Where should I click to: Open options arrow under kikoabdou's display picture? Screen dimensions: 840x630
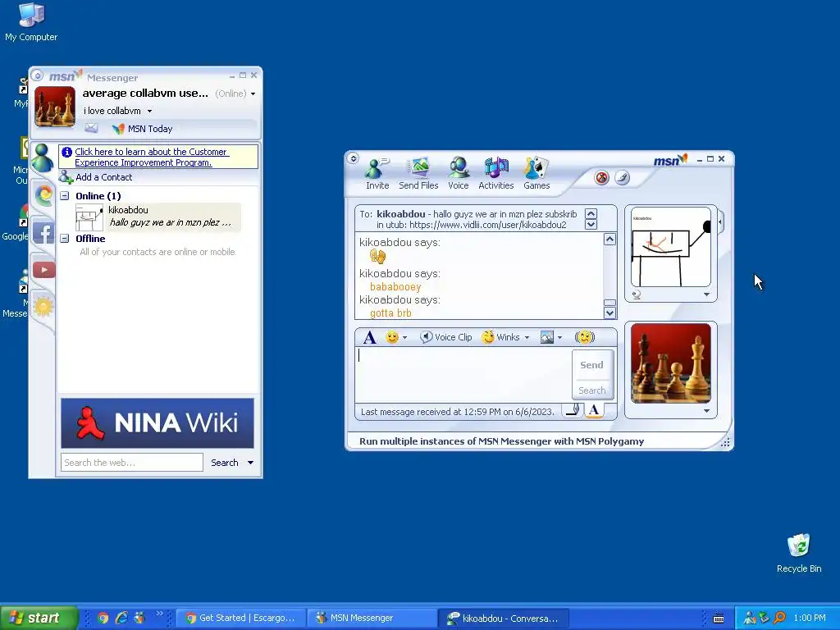706,294
